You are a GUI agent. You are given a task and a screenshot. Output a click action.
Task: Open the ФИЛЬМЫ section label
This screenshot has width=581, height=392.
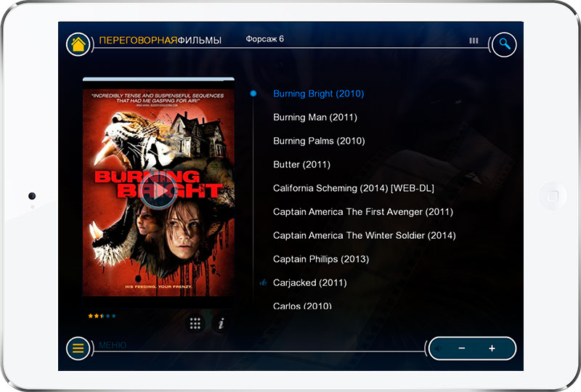199,41
